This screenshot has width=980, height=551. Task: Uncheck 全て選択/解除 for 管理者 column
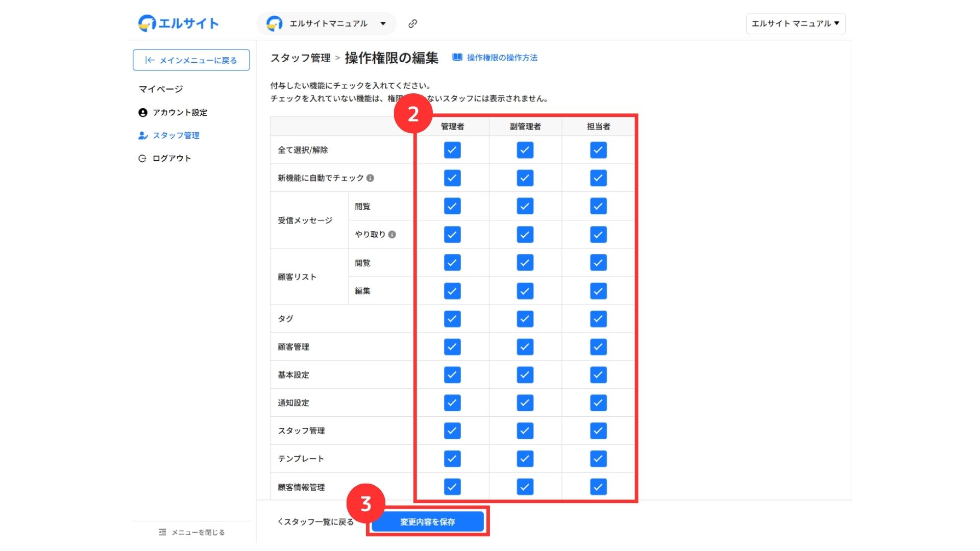coord(452,150)
